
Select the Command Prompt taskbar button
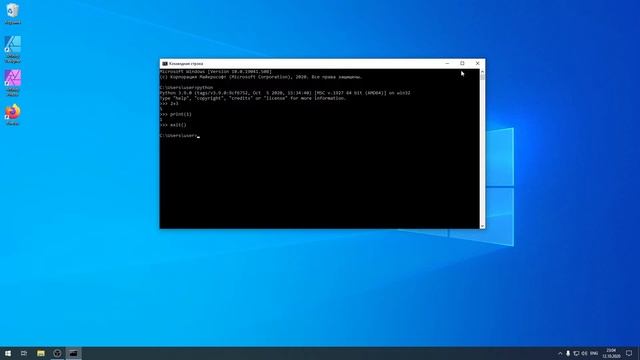pyautogui.click(x=73, y=353)
